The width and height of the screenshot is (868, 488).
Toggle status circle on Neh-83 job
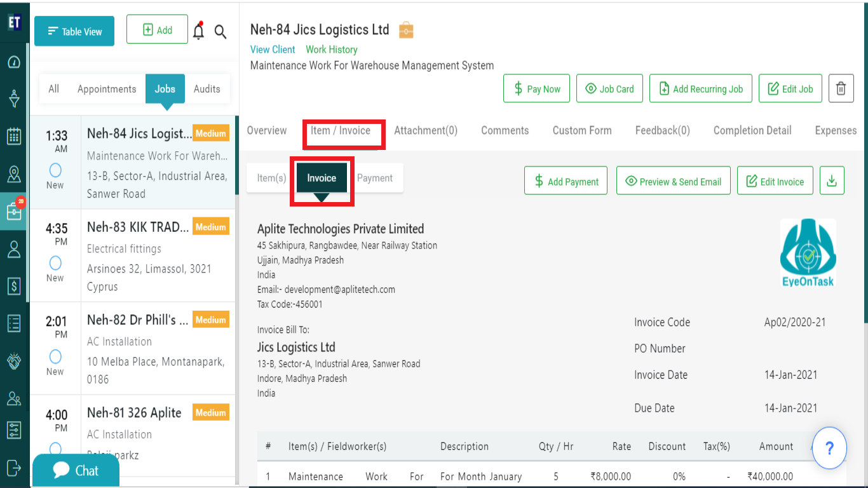(55, 263)
